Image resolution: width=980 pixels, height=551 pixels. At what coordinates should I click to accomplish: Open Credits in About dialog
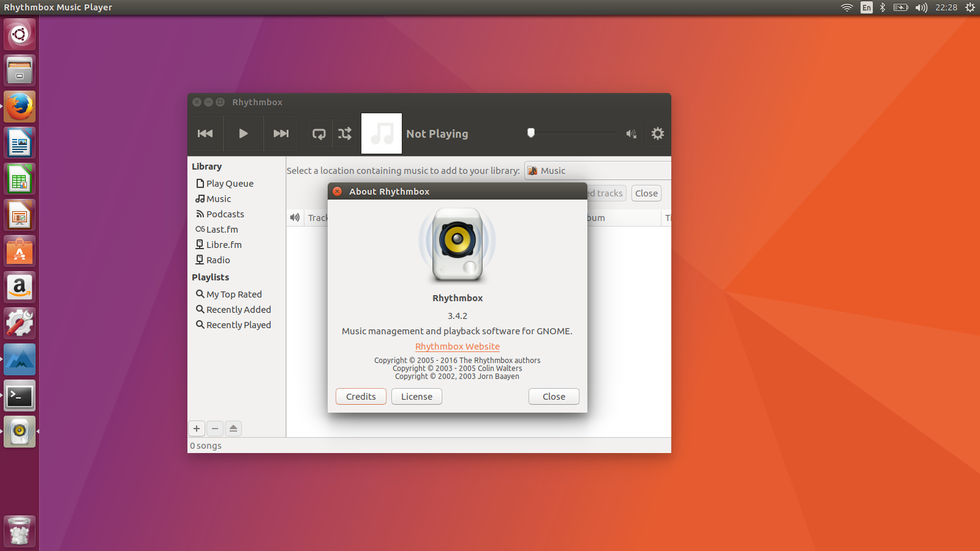pyautogui.click(x=361, y=397)
